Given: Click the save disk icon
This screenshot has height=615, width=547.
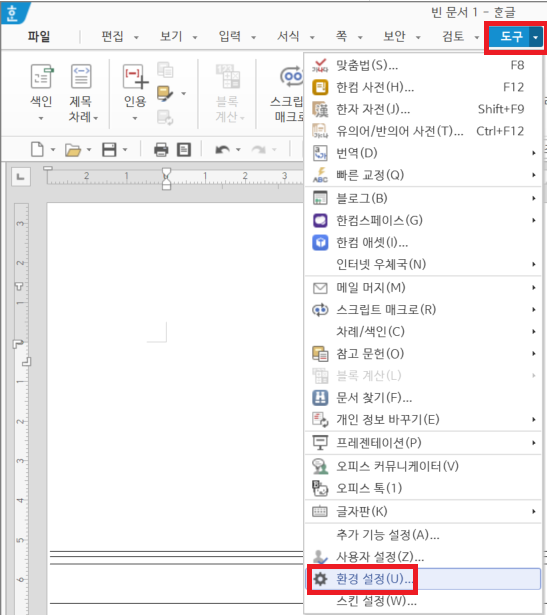Looking at the screenshot, I should pyautogui.click(x=109, y=150).
